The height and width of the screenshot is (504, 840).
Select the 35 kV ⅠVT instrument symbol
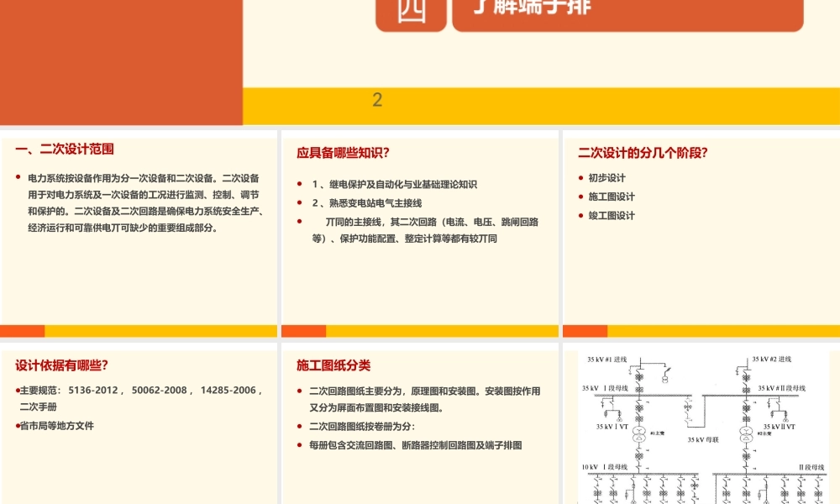(x=620, y=417)
